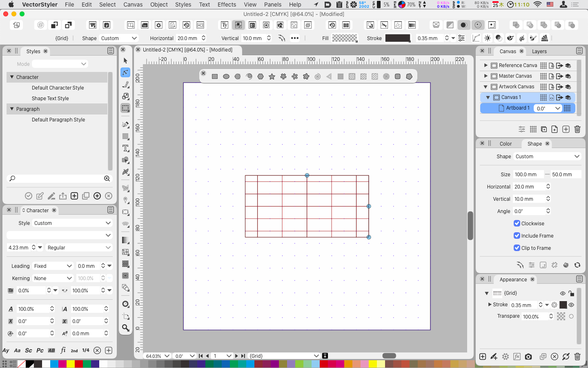Image resolution: width=588 pixels, height=368 pixels.
Task: Switch to the Layers tab
Action: (x=539, y=51)
